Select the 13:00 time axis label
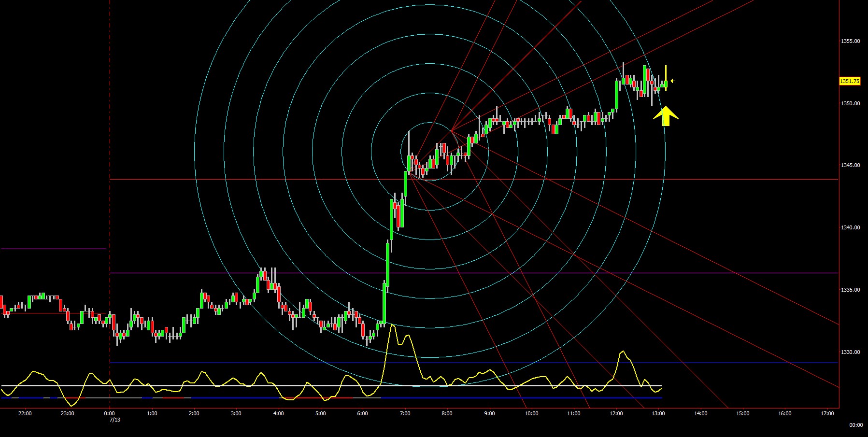This screenshot has width=868, height=437. point(658,413)
